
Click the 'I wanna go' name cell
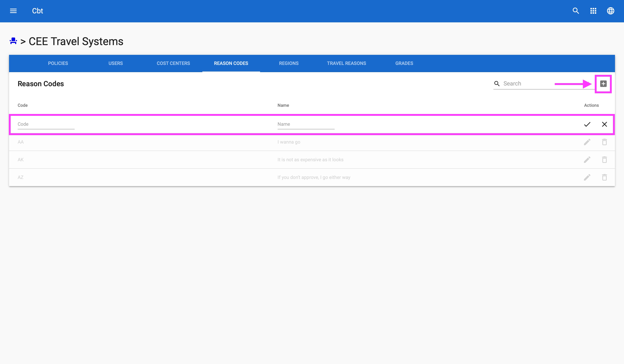[289, 142]
